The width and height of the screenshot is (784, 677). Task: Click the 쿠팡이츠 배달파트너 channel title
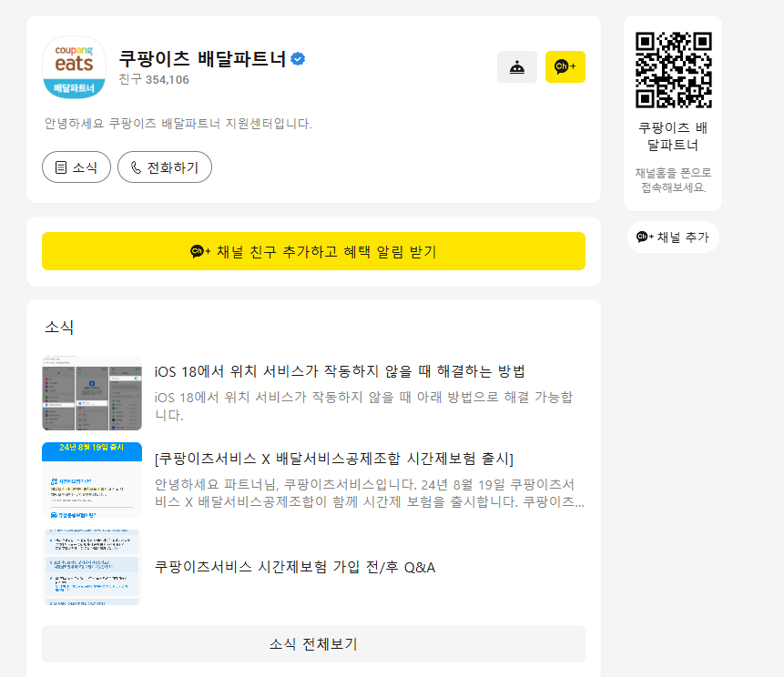click(x=202, y=59)
